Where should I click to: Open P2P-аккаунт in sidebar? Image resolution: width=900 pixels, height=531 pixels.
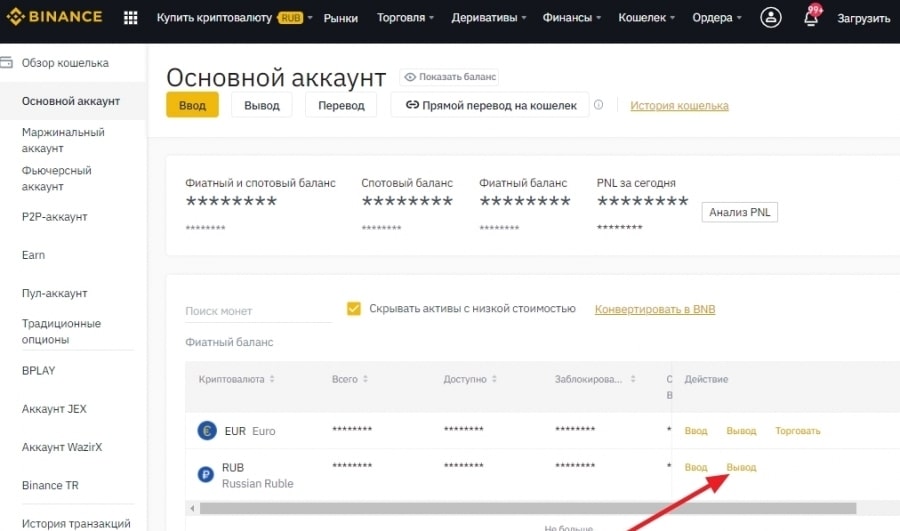[x=55, y=216]
